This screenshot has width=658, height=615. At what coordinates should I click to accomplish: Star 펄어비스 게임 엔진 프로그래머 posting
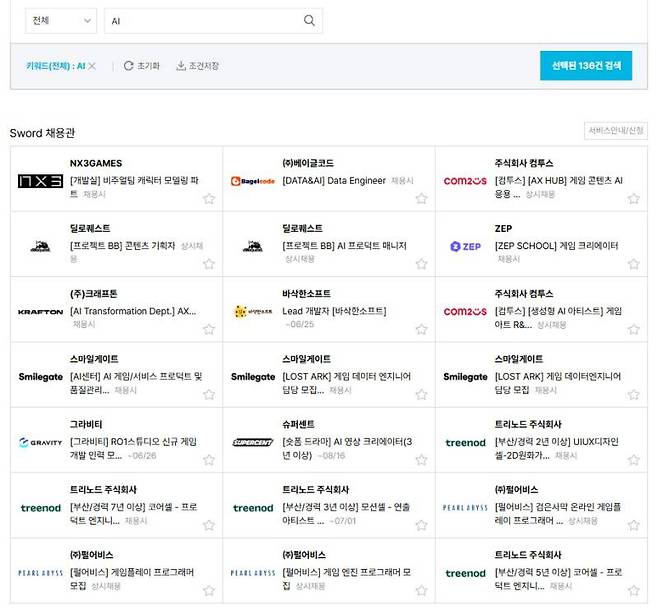tap(421, 591)
